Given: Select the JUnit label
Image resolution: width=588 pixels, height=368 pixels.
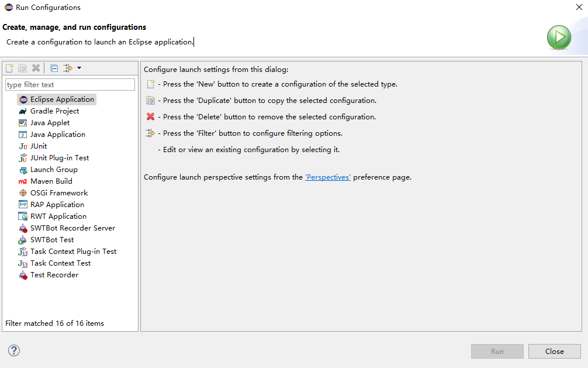Looking at the screenshot, I should 39,146.
